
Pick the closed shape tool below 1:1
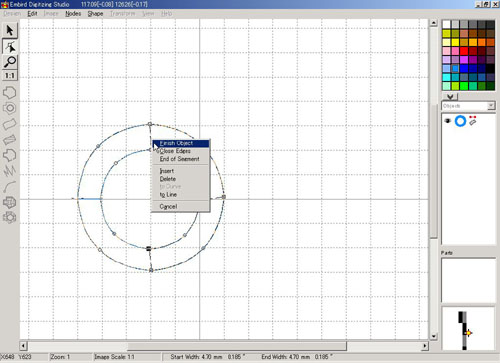click(10, 92)
